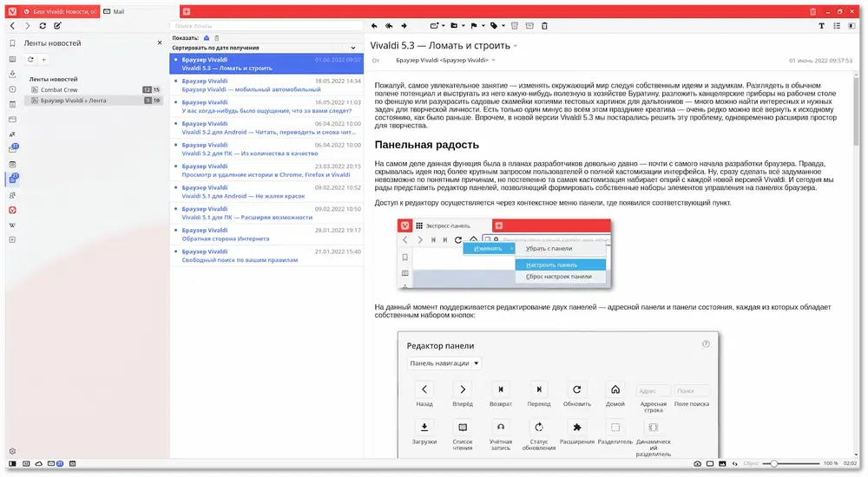
Task: Open the Wikipedia web panel
Action: pos(12,225)
